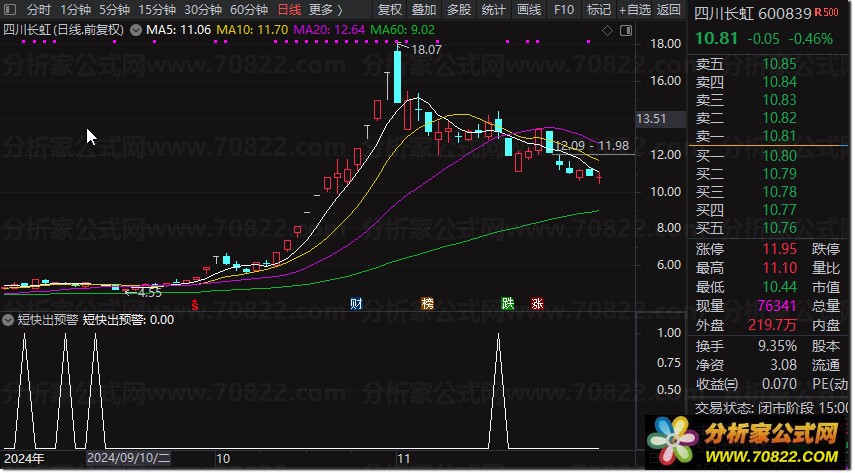Image resolution: width=855 pixels, height=473 pixels.
Task: Click the 最低 value 10.44
Action: pyautogui.click(x=780, y=287)
